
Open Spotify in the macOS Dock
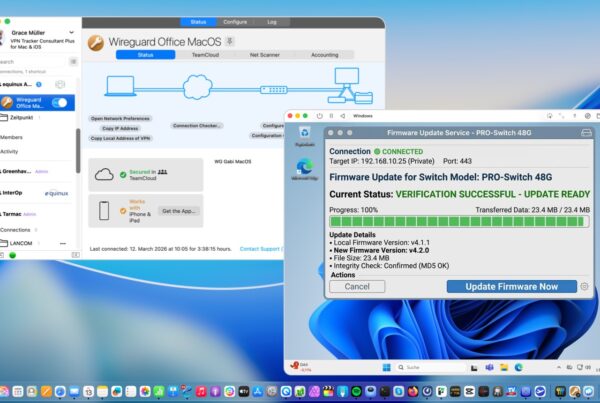click(356, 392)
